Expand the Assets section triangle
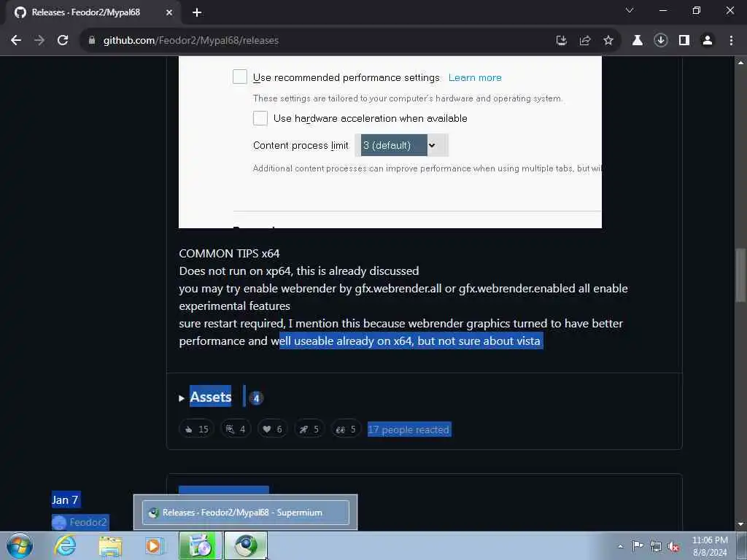 pyautogui.click(x=182, y=398)
